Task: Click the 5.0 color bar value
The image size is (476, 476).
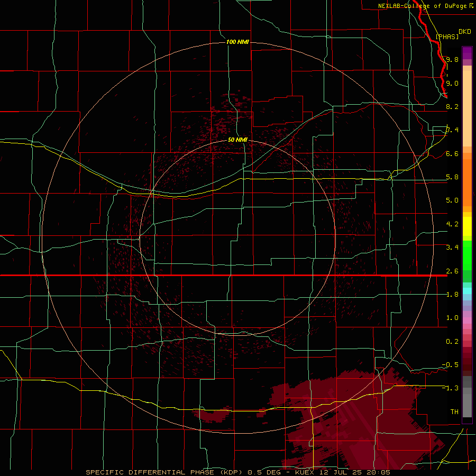Action: click(x=452, y=200)
